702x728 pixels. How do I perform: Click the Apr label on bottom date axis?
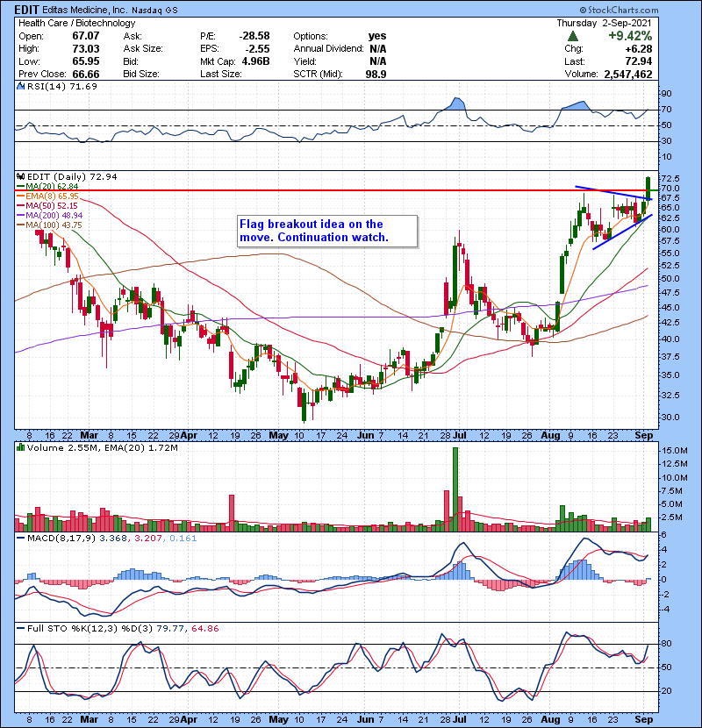click(189, 719)
